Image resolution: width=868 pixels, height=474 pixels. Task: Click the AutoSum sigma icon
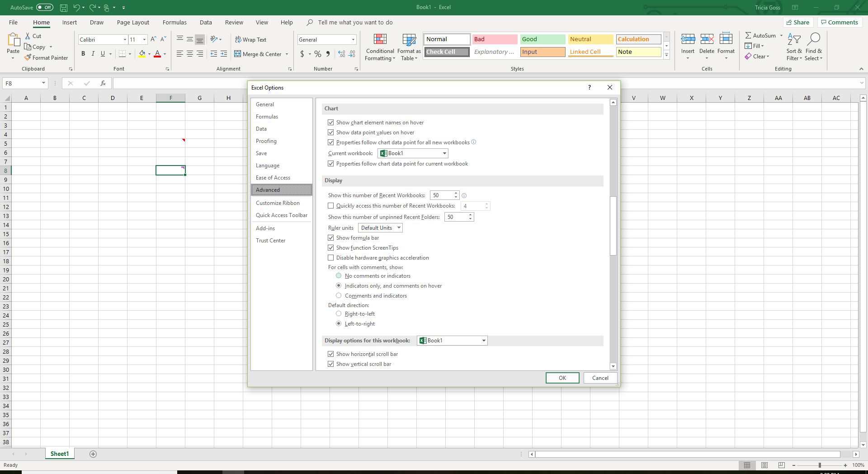(x=748, y=35)
